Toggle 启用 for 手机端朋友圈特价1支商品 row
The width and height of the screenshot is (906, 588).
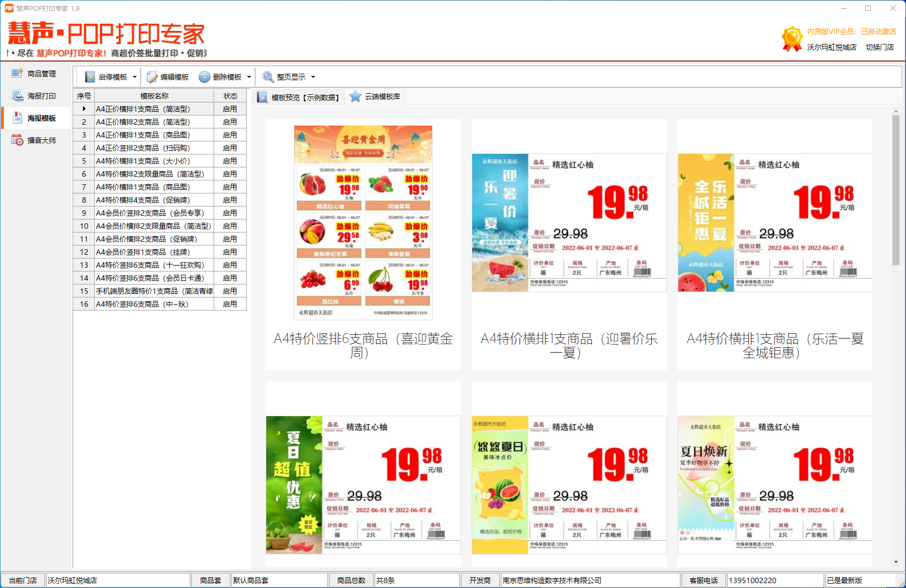tap(230, 290)
